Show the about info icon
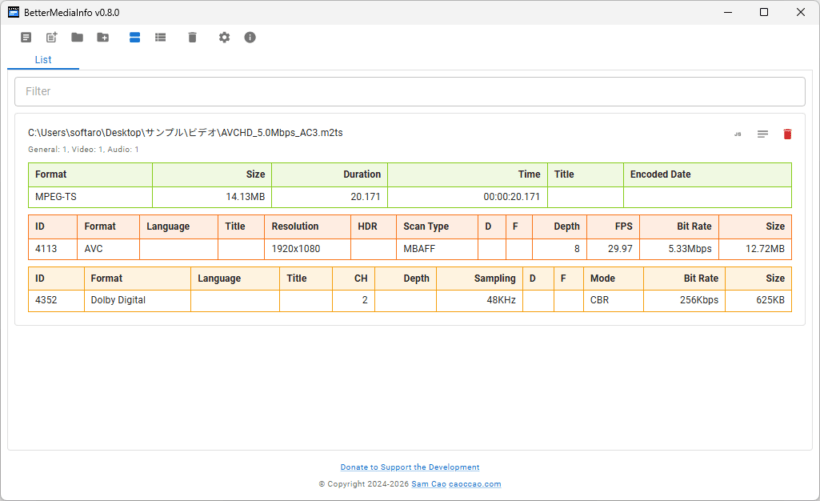The width and height of the screenshot is (820, 501). click(x=250, y=37)
